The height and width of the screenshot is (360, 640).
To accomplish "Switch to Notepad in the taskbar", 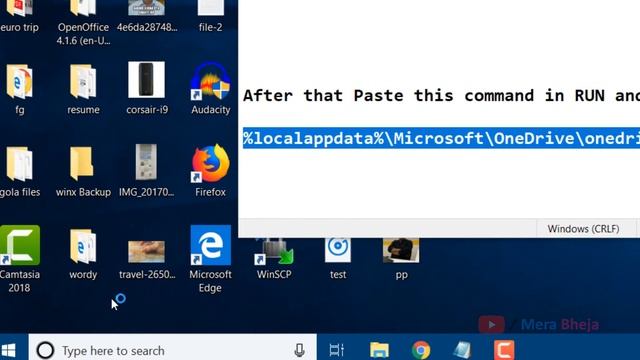I will point(462,350).
